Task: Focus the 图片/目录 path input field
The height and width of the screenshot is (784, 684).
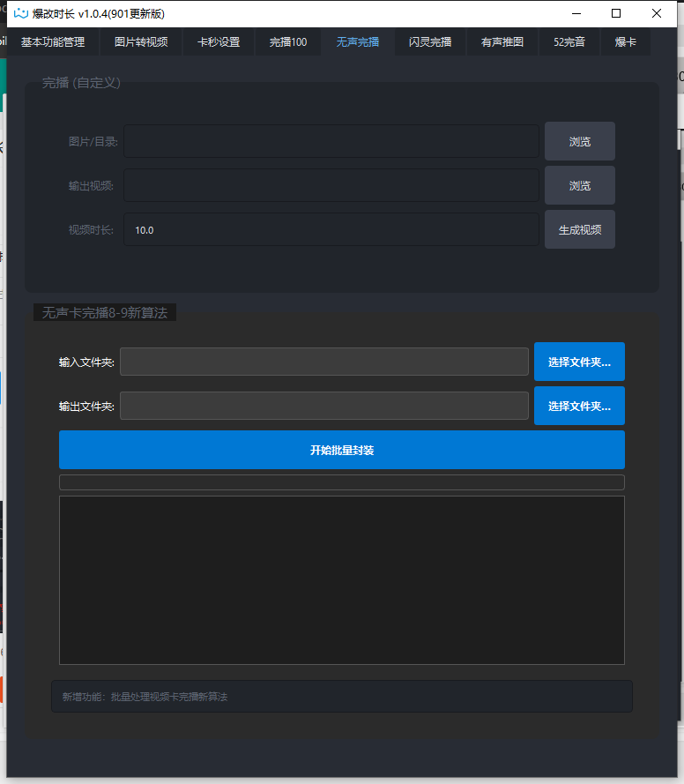Action: click(x=331, y=141)
